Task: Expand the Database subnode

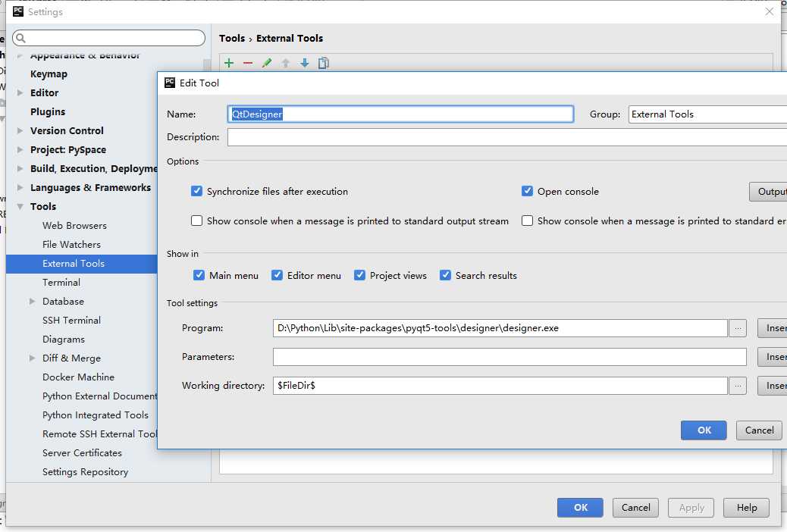Action: pos(32,302)
